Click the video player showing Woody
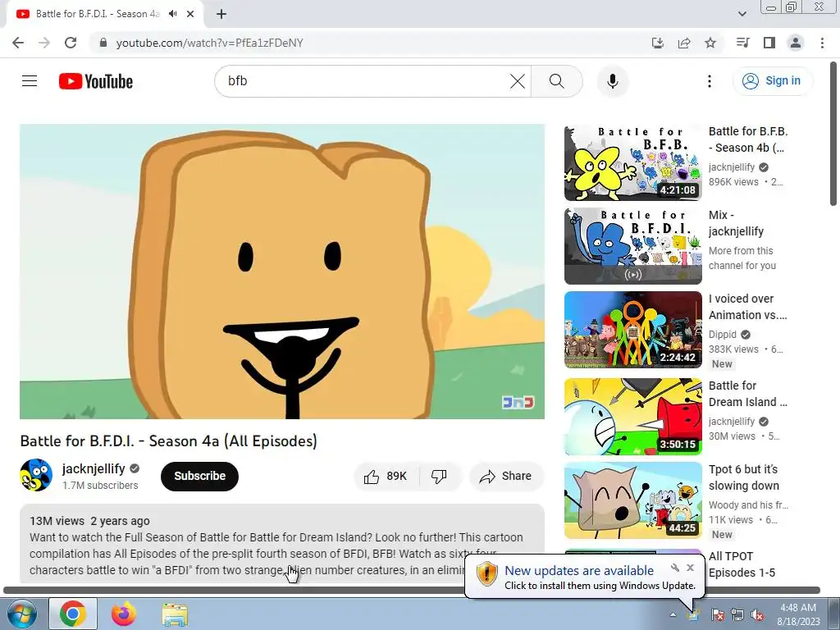 click(282, 272)
